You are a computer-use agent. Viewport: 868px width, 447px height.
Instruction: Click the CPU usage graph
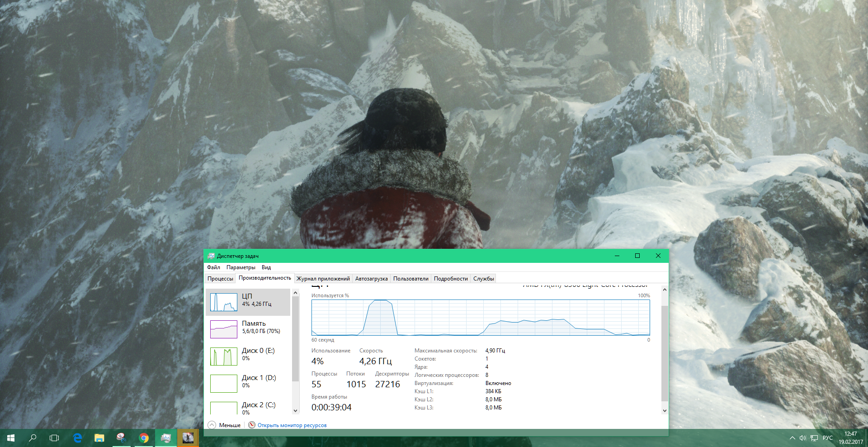tap(481, 318)
